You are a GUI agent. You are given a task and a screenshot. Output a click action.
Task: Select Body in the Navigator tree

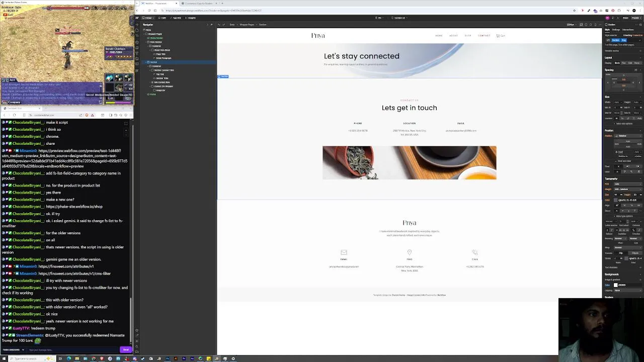tap(148, 30)
